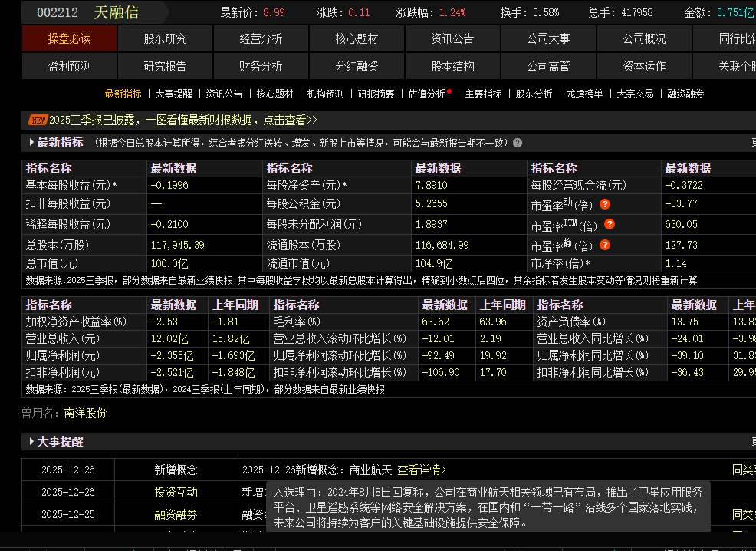Click the gray question mark after 最新指标 note

pos(518,143)
